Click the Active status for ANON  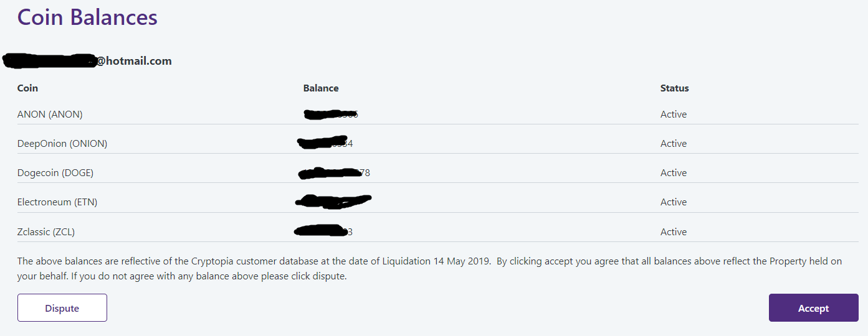click(x=674, y=114)
